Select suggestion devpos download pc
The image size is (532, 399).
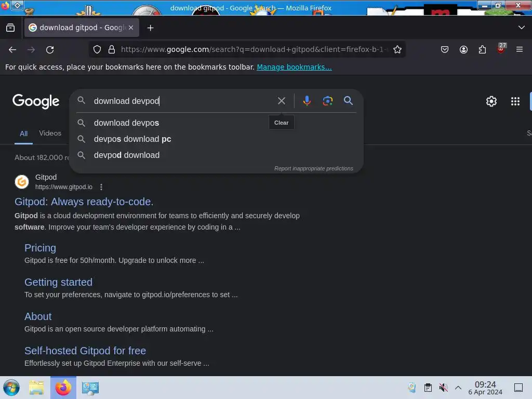point(216,139)
